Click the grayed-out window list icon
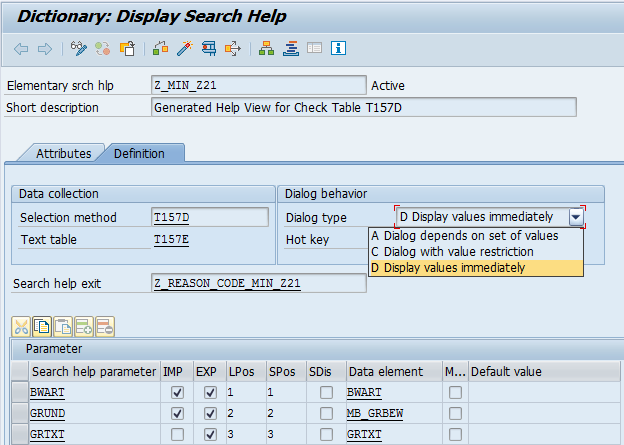 [x=314, y=49]
